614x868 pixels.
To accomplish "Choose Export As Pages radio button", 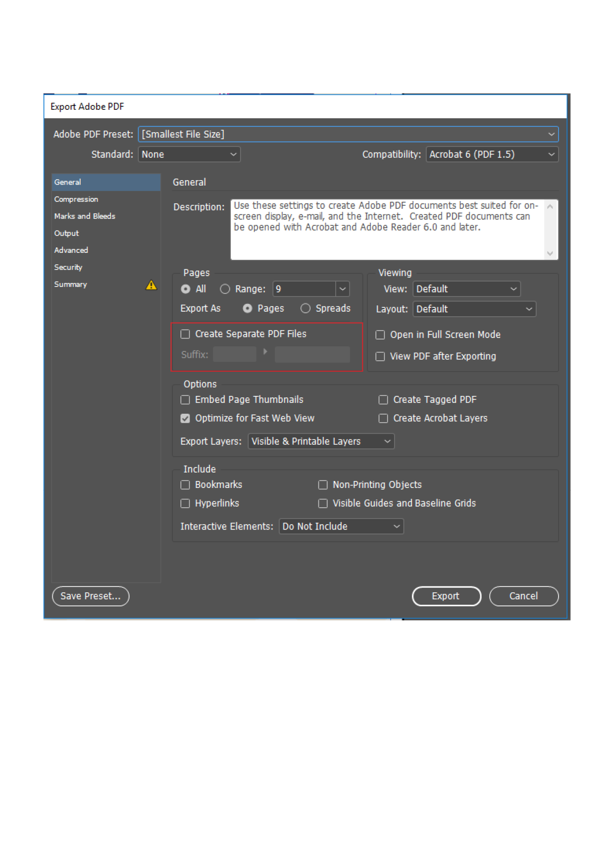I will pyautogui.click(x=248, y=309).
